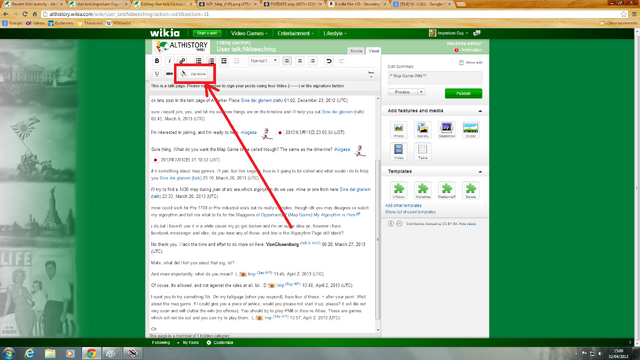Switch to the WIP_Map browser tab

tap(228, 4)
